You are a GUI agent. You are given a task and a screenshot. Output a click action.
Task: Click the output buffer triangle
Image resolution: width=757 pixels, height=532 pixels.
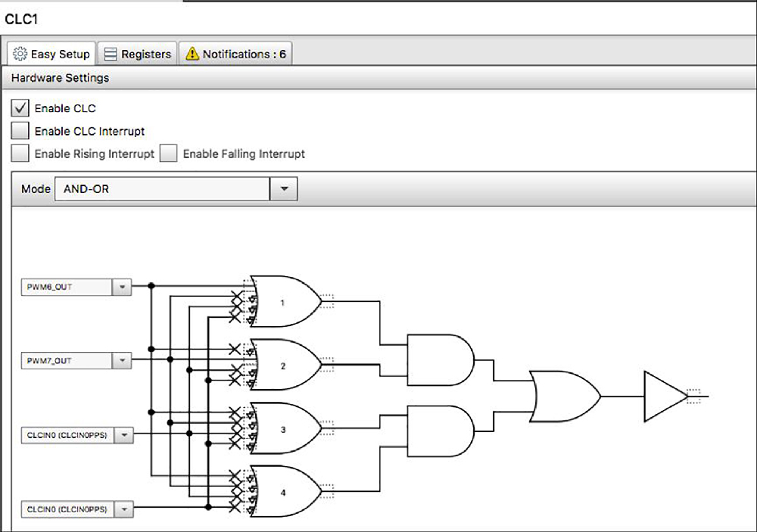click(x=665, y=397)
